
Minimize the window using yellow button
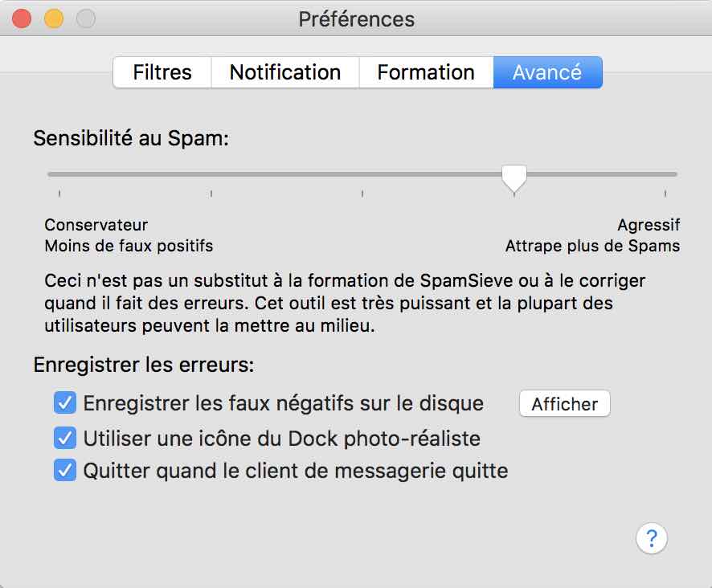(x=54, y=19)
